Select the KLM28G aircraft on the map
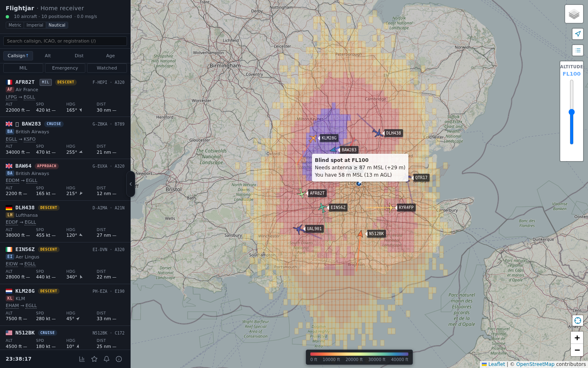 pyautogui.click(x=313, y=138)
